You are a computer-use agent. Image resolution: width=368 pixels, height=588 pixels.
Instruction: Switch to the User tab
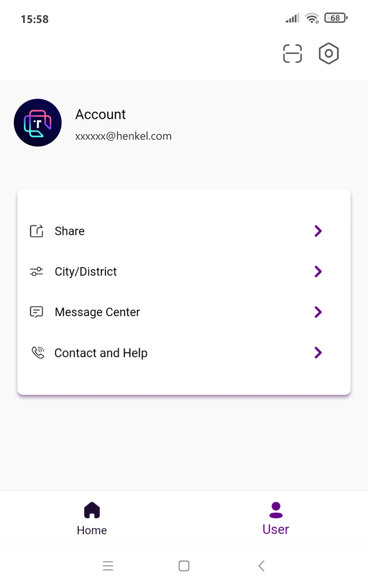coord(276,518)
